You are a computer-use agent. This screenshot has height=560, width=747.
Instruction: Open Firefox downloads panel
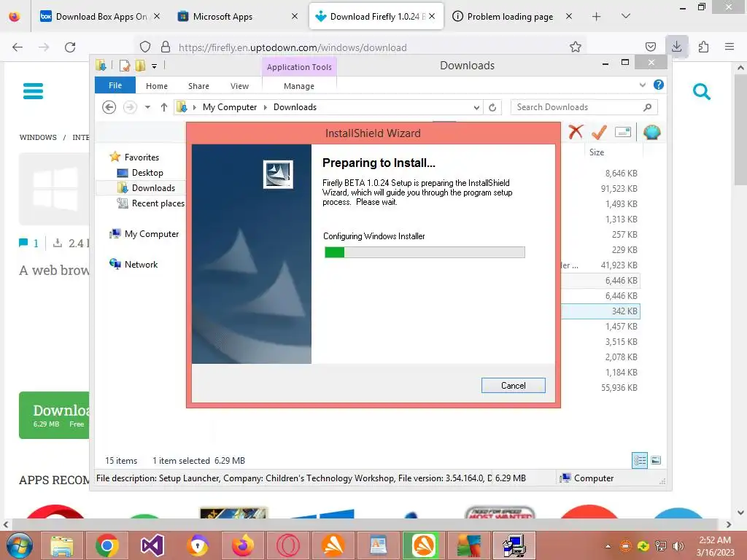click(676, 47)
